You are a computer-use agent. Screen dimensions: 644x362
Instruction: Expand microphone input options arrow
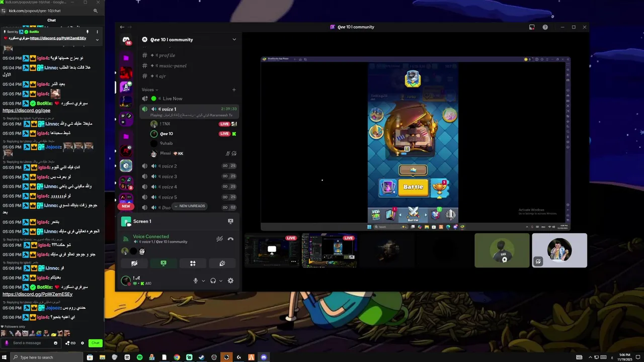tap(203, 281)
